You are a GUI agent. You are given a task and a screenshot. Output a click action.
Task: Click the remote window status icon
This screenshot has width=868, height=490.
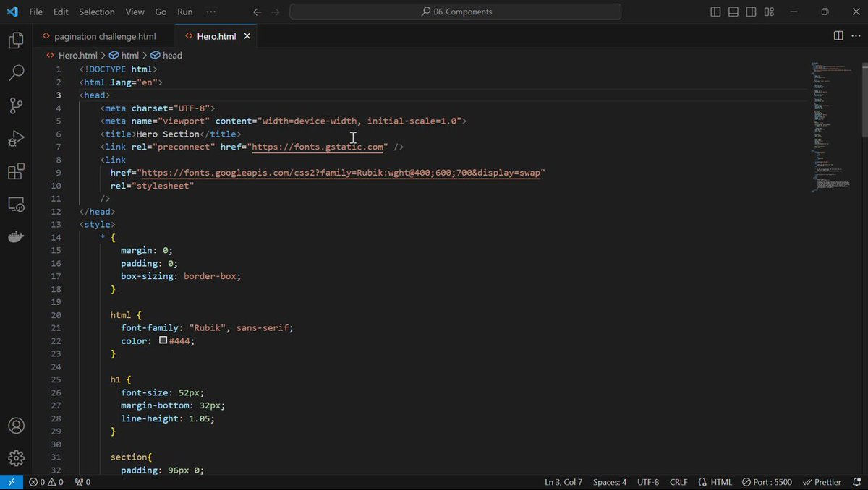(x=12, y=482)
